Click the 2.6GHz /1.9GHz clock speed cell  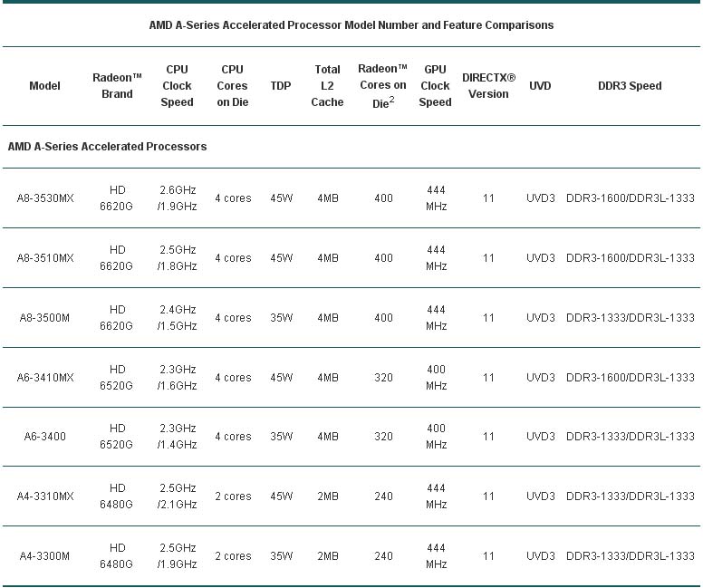177,198
